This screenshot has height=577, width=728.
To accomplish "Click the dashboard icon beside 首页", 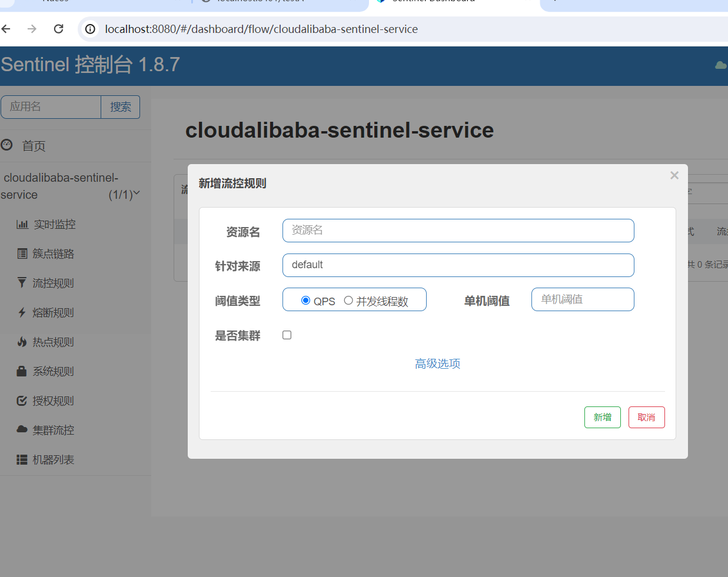I will (6, 145).
